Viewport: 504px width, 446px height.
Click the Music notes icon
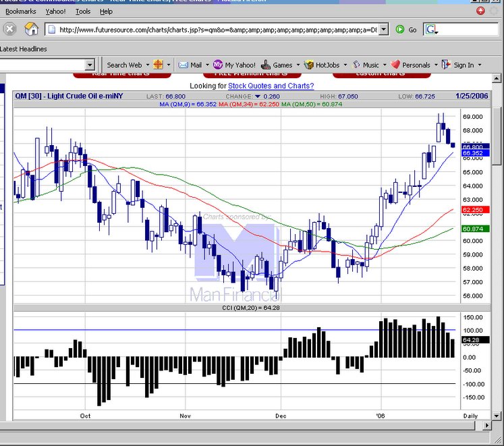(356, 65)
